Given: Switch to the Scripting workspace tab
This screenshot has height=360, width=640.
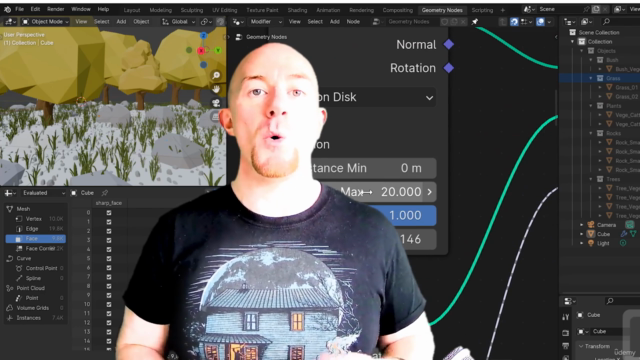Looking at the screenshot, I should click(x=482, y=10).
